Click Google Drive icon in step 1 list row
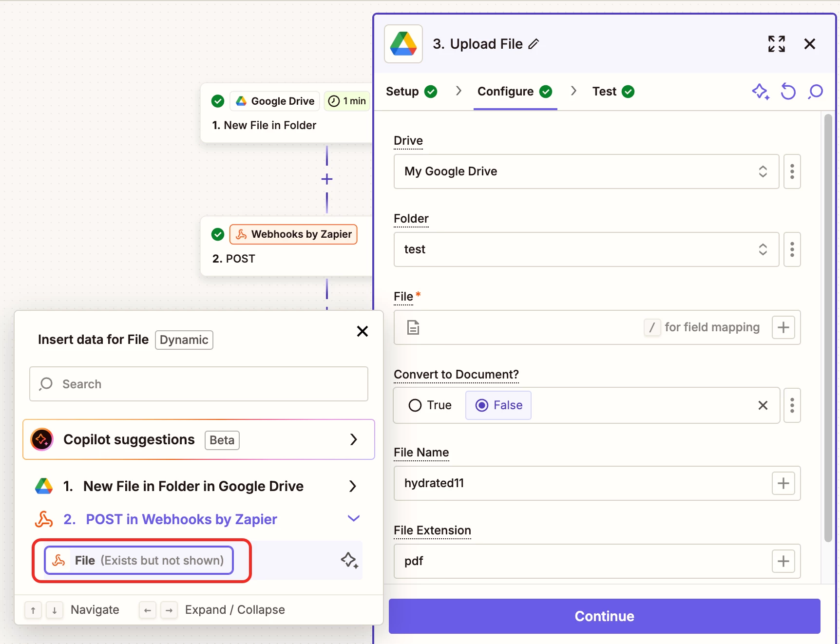 (x=44, y=486)
